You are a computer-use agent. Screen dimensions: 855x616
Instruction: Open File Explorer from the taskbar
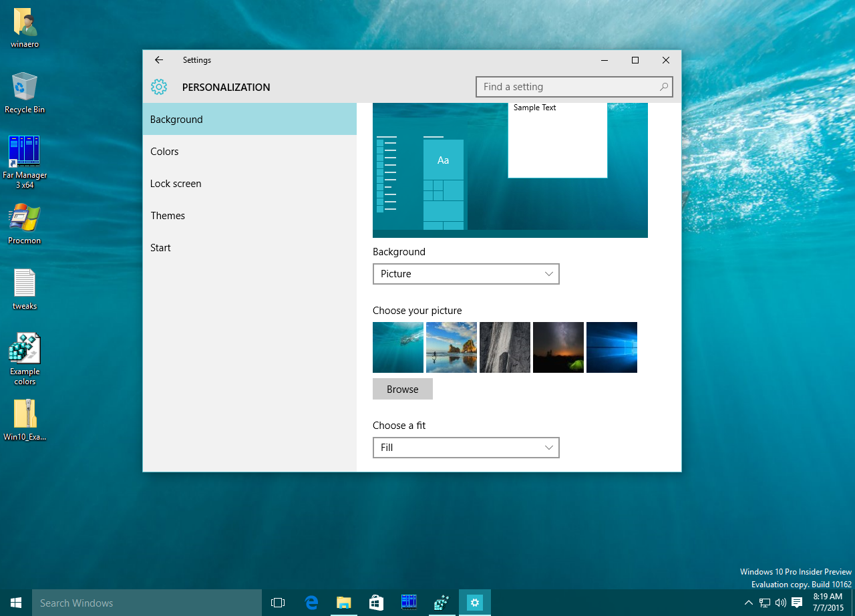(x=343, y=603)
